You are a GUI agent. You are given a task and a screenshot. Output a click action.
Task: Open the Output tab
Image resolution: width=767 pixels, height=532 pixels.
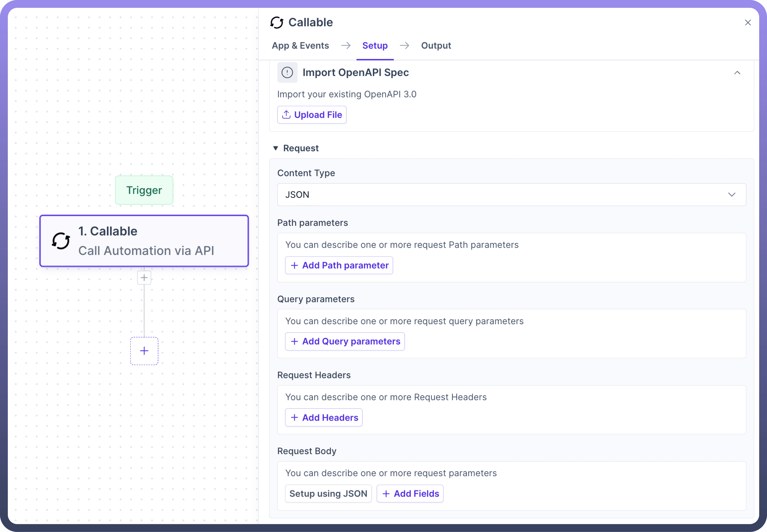436,45
